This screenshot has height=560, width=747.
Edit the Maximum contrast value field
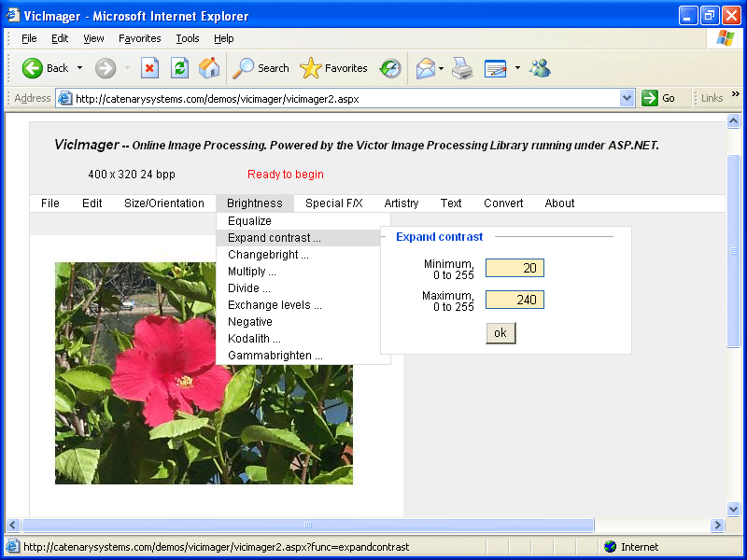pyautogui.click(x=514, y=299)
